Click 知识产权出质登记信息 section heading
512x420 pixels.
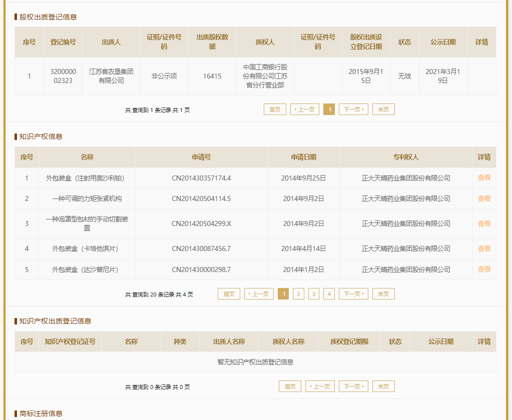[55, 321]
